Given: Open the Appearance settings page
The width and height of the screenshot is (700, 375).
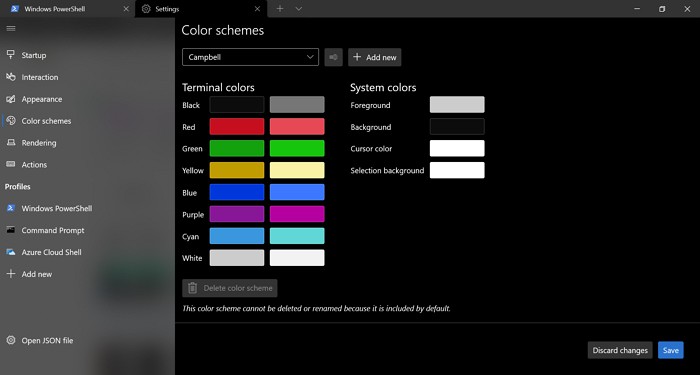Looking at the screenshot, I should [x=88, y=99].
